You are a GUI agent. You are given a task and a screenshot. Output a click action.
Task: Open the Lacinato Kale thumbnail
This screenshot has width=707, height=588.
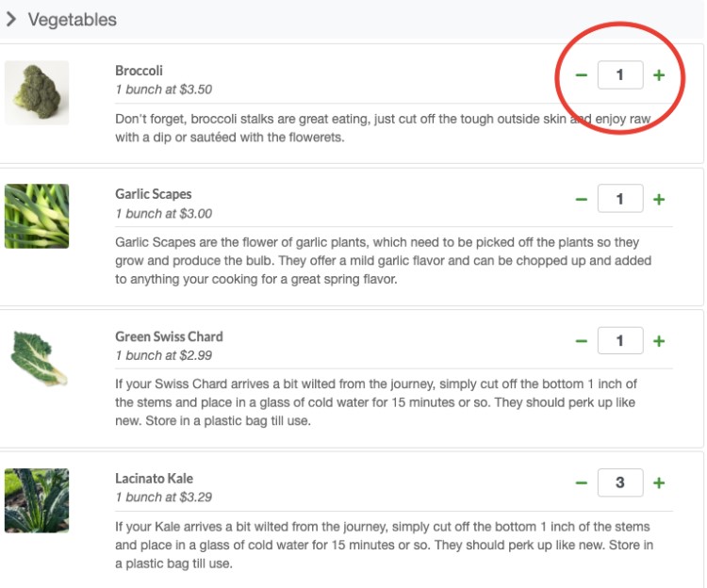(x=37, y=500)
